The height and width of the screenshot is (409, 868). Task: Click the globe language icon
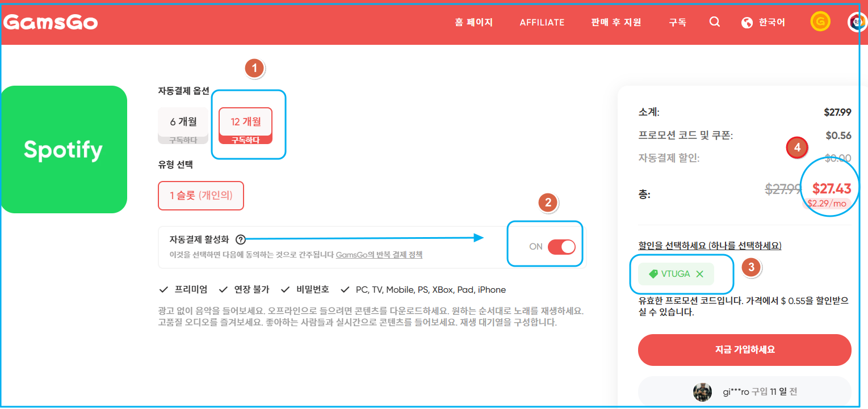(x=747, y=23)
